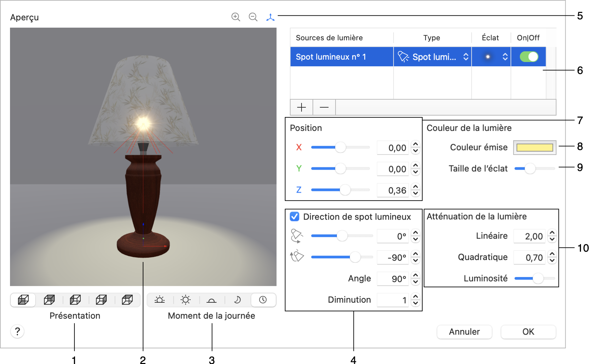This screenshot has width=589, height=364.
Task: Click the Annuler button
Action: coord(464,332)
